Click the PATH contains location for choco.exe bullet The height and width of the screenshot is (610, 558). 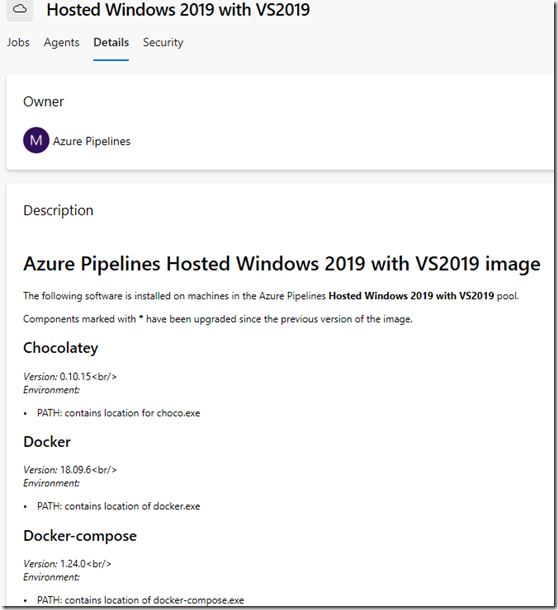pyautogui.click(x=119, y=413)
